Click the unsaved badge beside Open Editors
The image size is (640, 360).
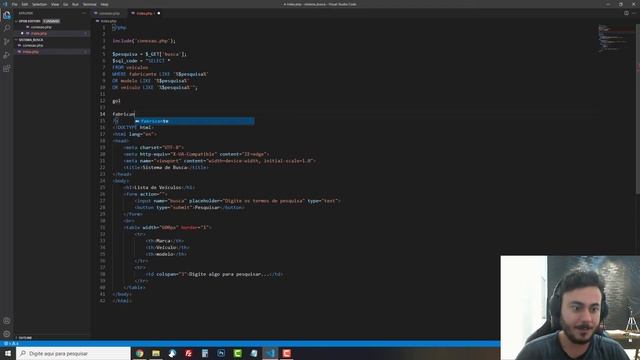coord(51,21)
